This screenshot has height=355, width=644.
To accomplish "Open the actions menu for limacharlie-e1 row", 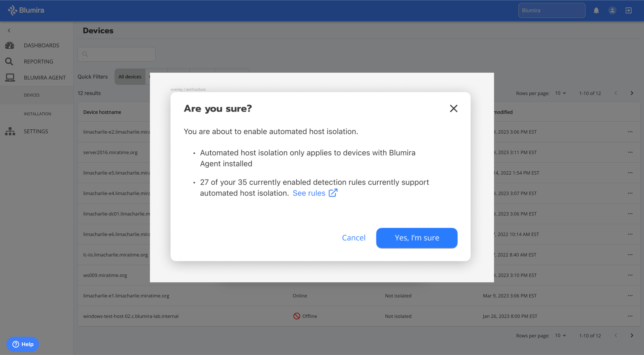I will pyautogui.click(x=630, y=296).
